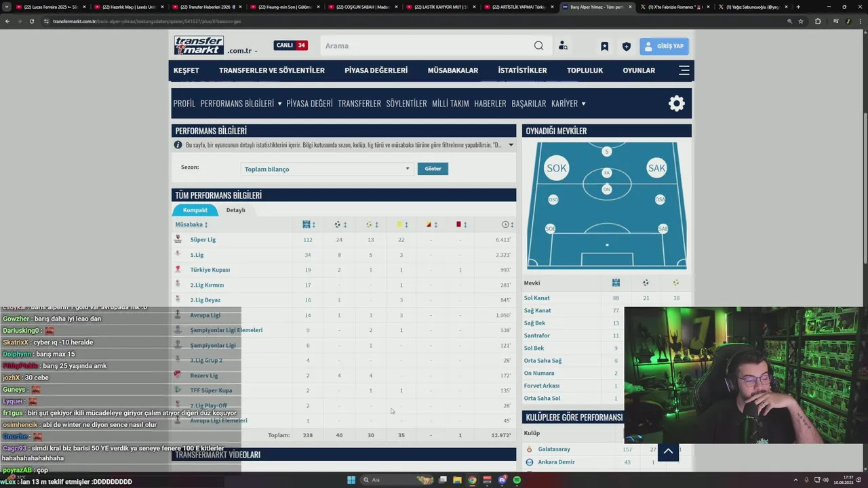This screenshot has height=488, width=868.
Task: Click the Ankara Demir club crest icon
Action: point(530,462)
